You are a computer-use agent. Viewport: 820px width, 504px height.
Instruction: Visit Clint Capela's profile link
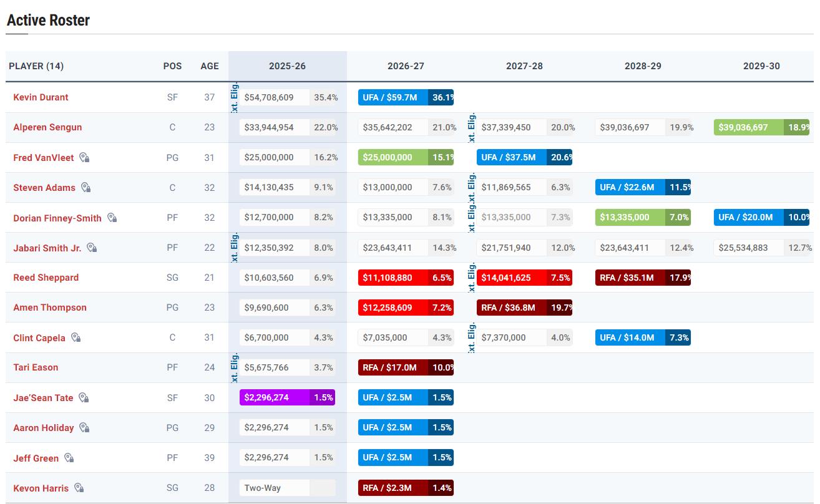[39, 338]
